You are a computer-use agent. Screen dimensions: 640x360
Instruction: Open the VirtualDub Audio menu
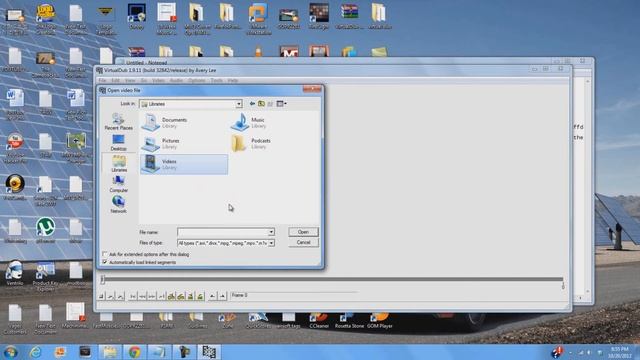coord(176,80)
